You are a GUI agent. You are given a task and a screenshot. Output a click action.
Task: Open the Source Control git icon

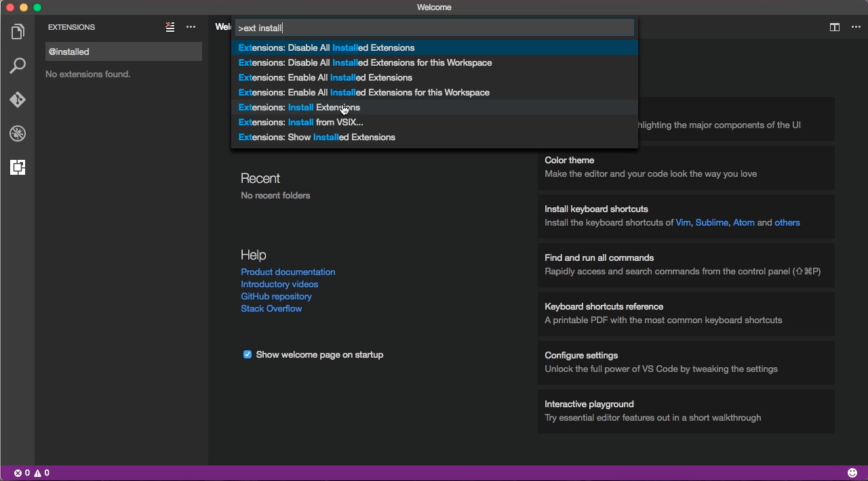pos(18,100)
